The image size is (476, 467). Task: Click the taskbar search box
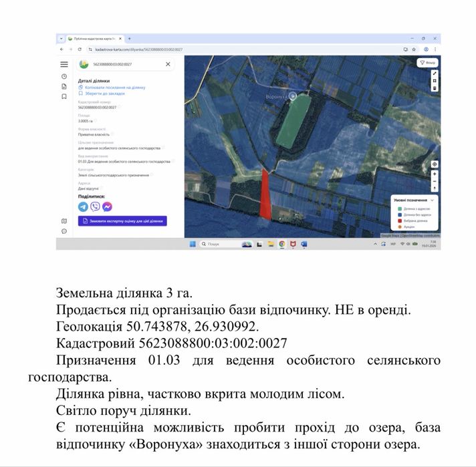pos(226,244)
